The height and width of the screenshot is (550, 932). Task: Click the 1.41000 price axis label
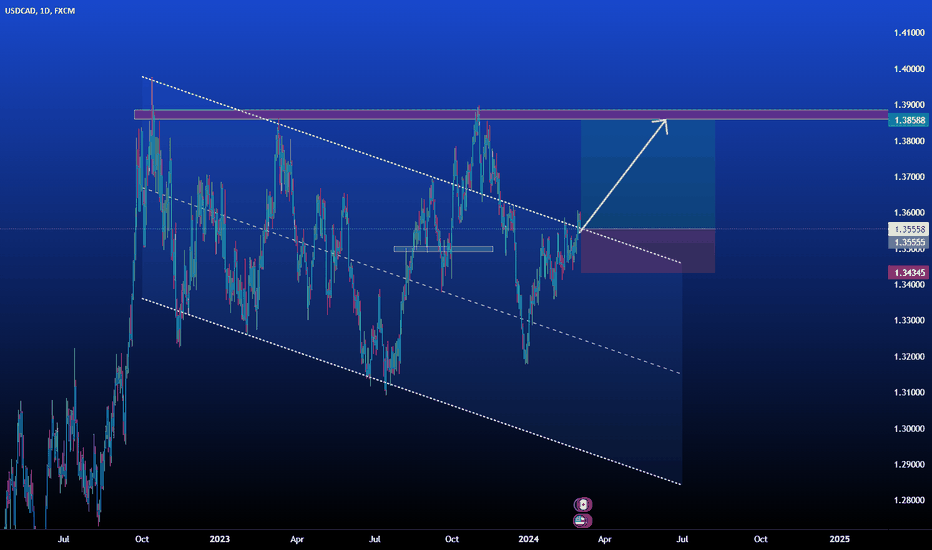909,33
